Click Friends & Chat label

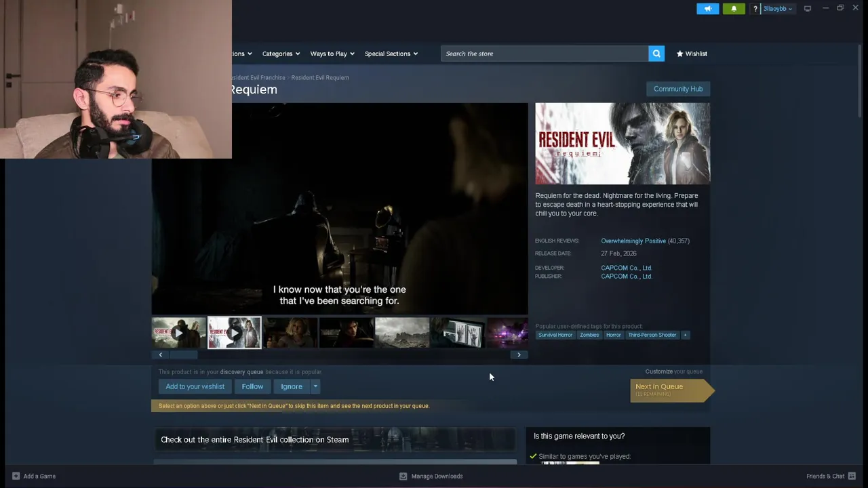825,476
